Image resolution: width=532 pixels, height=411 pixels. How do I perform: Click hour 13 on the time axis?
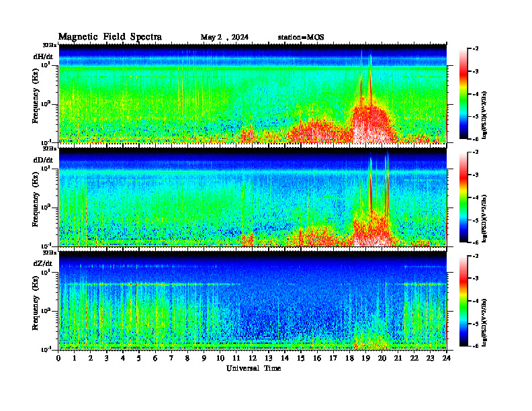tap(269, 359)
